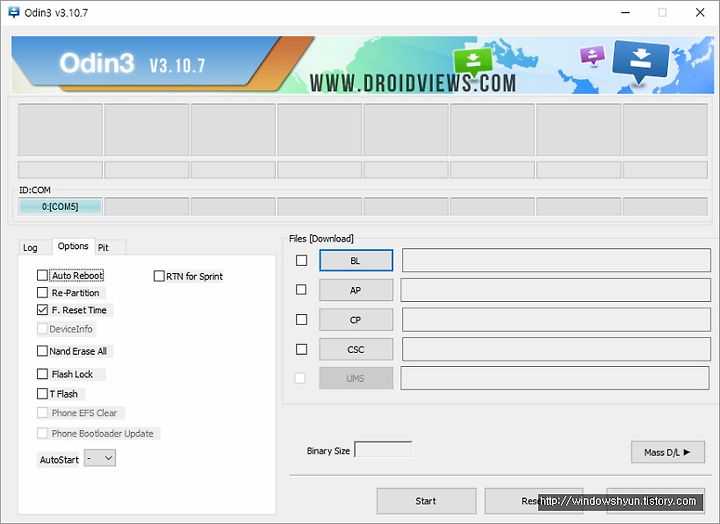This screenshot has width=720, height=524.
Task: Click the AP file button
Action: [356, 290]
